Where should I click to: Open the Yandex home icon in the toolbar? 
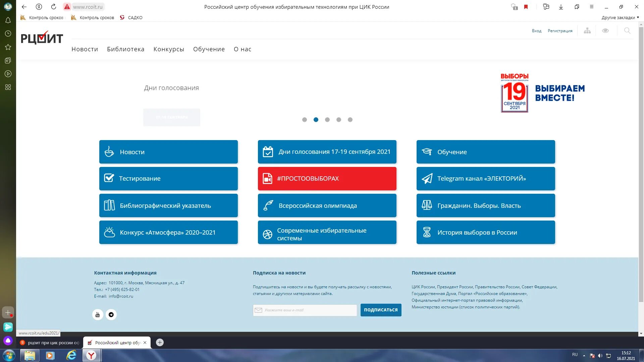39,7
